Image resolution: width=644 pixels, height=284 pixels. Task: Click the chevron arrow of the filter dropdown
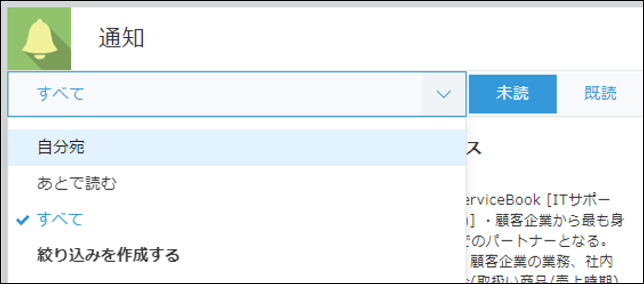pos(443,94)
